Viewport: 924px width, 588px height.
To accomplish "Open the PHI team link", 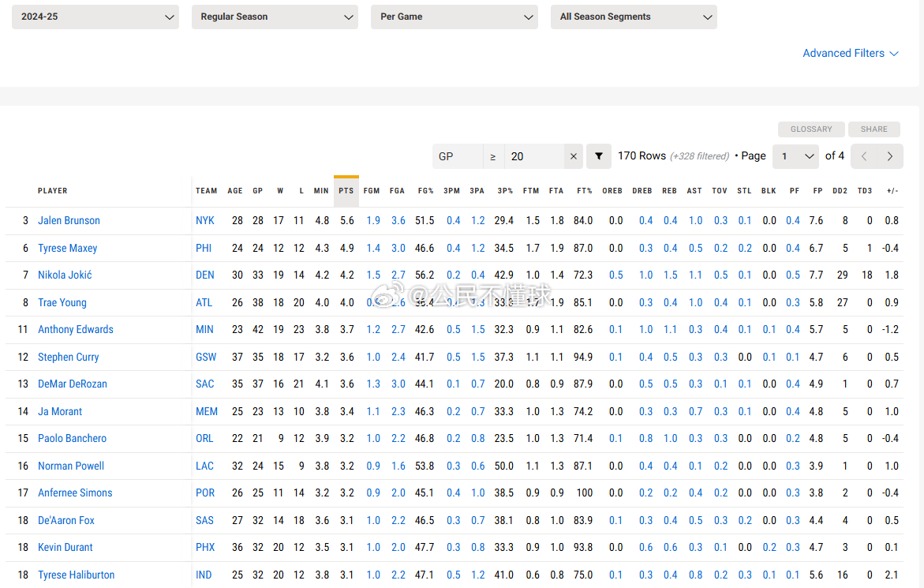I will (x=204, y=248).
